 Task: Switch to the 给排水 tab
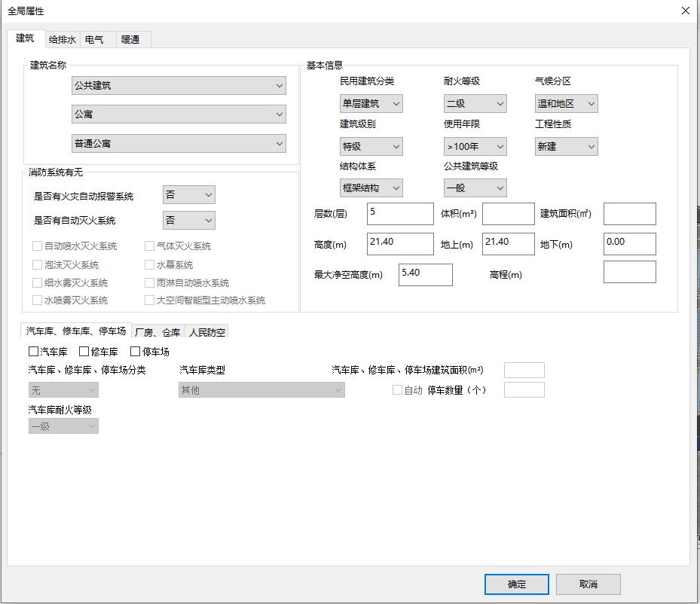tap(60, 38)
